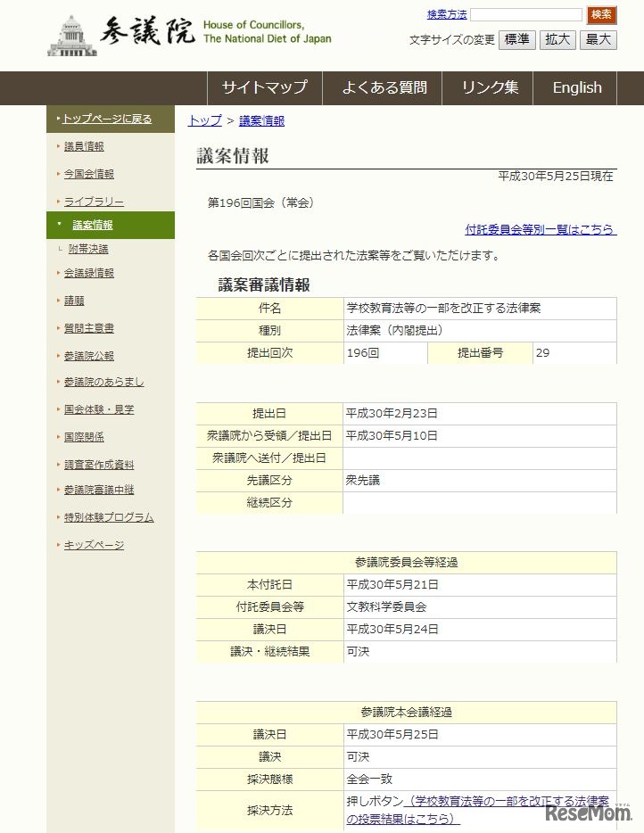Click the bill title 学校教育法等の一部を改正する法律案 cell
644x833 pixels.
click(x=480, y=308)
